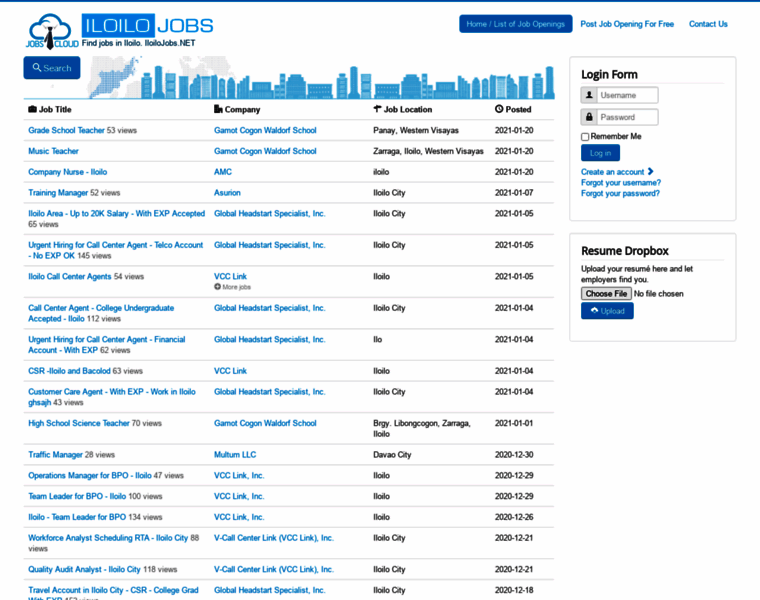Open VCC Link company in CSR row
The image size is (760, 600).
click(x=231, y=371)
